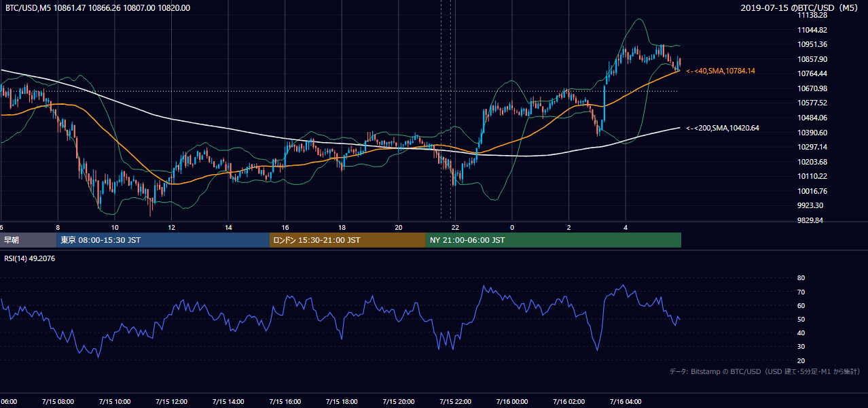Click the bottom time label 7/16 00:00
The height and width of the screenshot is (408, 868).
point(512,402)
